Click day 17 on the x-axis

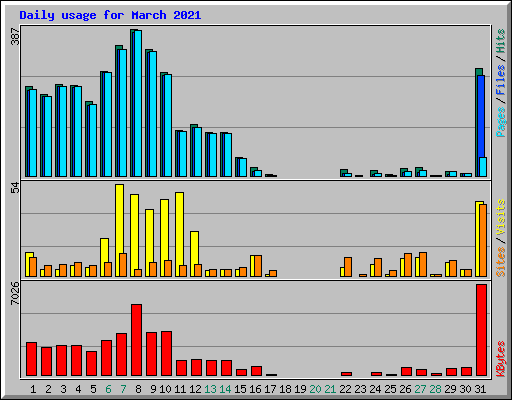[270, 389]
